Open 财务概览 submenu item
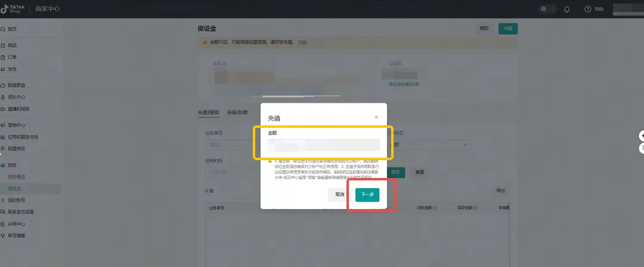Image resolution: width=644 pixels, height=267 pixels. [x=17, y=176]
